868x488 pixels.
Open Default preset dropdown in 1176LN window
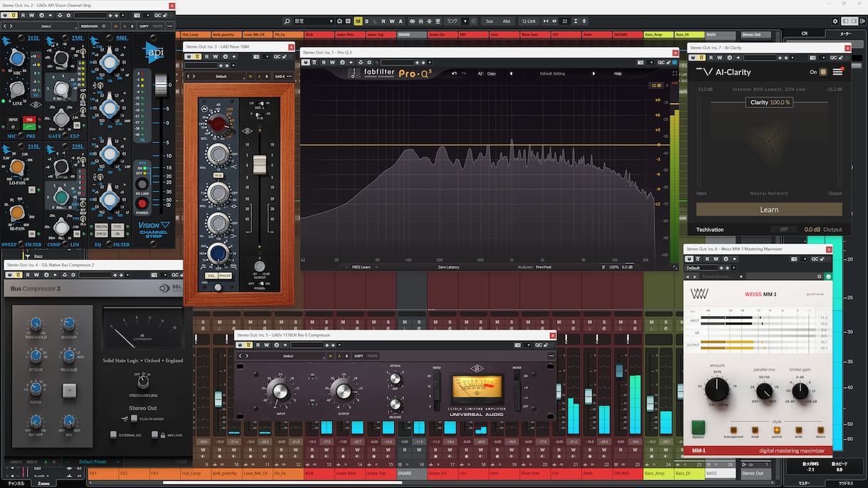coord(288,356)
